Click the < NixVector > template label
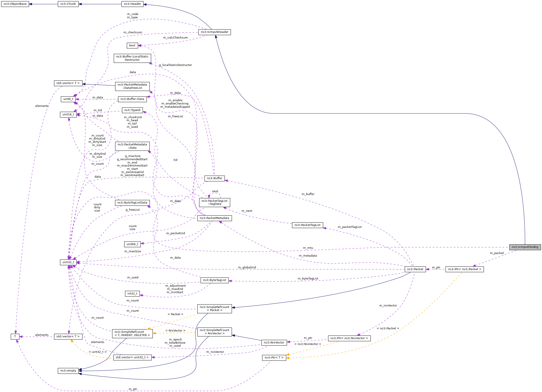This screenshot has height=392, width=542. (x=175, y=331)
